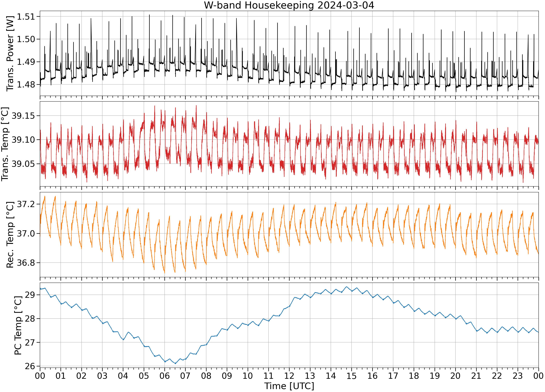This screenshot has height=392, width=545.
Task: Click the 06 hour tick label
Action: tap(165, 376)
